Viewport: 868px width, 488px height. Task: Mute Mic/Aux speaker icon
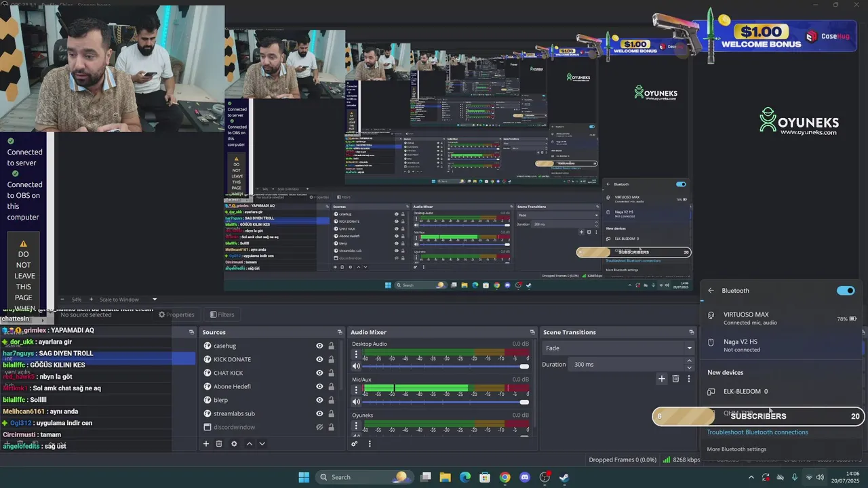click(x=356, y=403)
